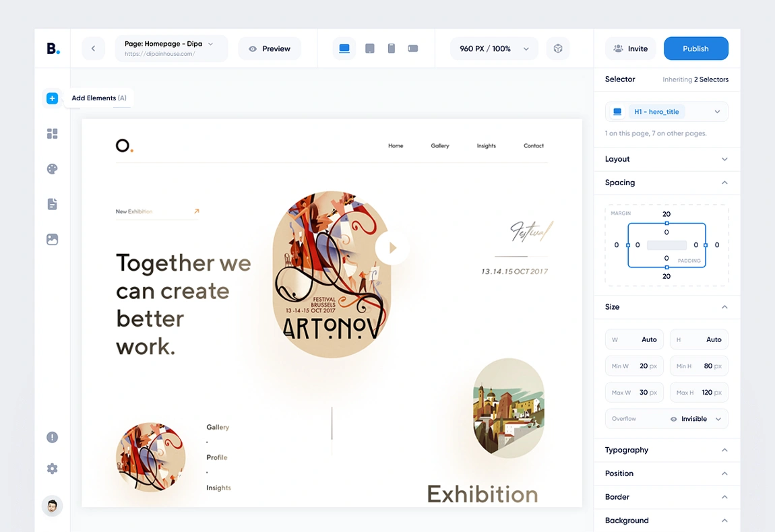
Task: Click the Preview button
Action: point(270,48)
